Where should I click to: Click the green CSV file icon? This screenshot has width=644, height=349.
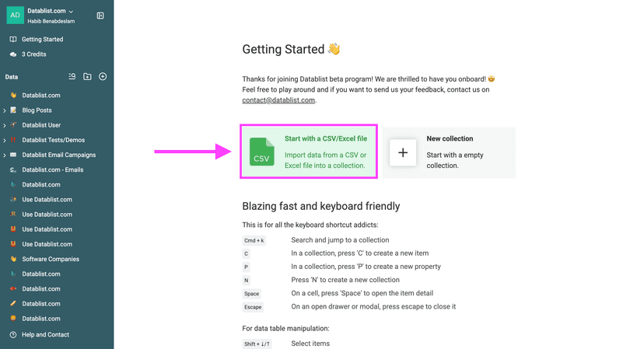[262, 152]
